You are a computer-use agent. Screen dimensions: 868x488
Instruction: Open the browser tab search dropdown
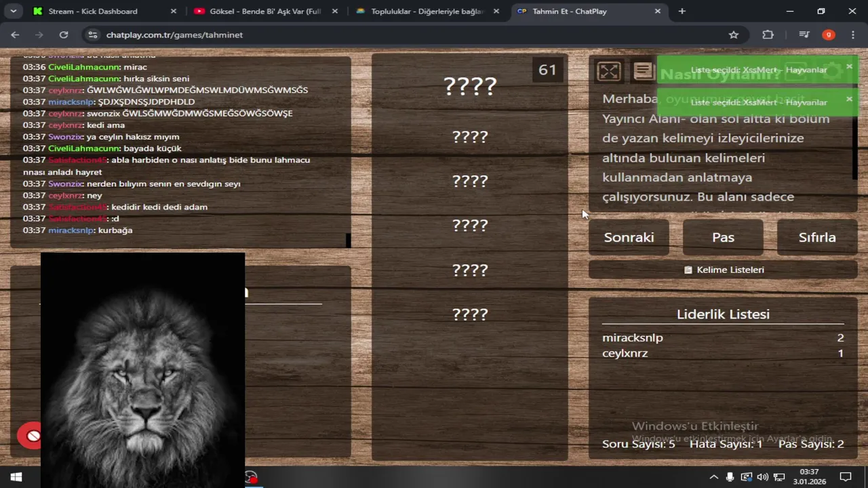pyautogui.click(x=13, y=11)
